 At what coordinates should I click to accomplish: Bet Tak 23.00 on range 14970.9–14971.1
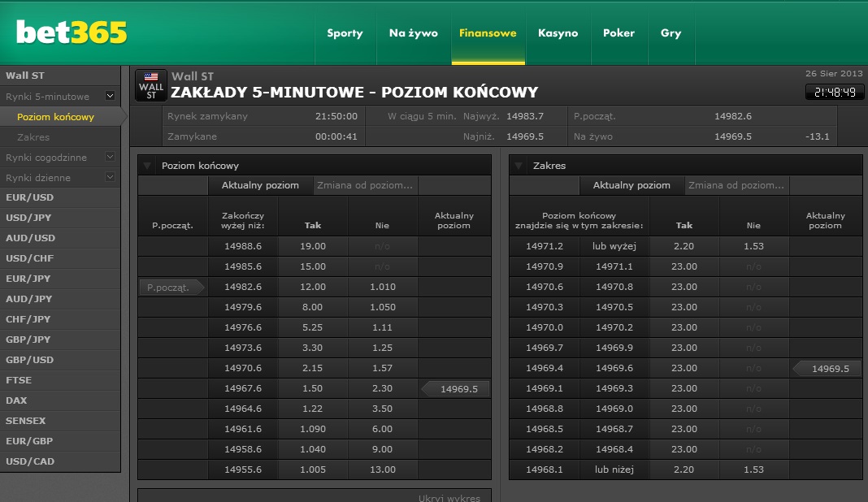coord(684,266)
